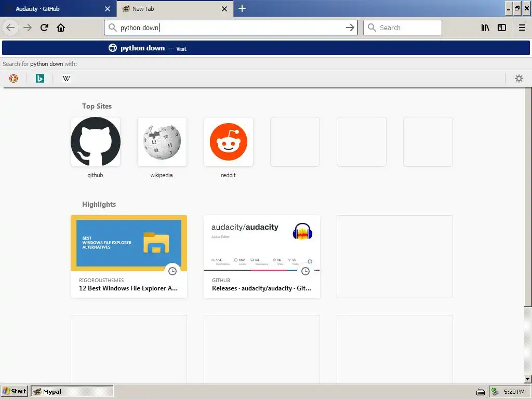Click the 5:20 PM clock
The image size is (532, 399).
(514, 392)
